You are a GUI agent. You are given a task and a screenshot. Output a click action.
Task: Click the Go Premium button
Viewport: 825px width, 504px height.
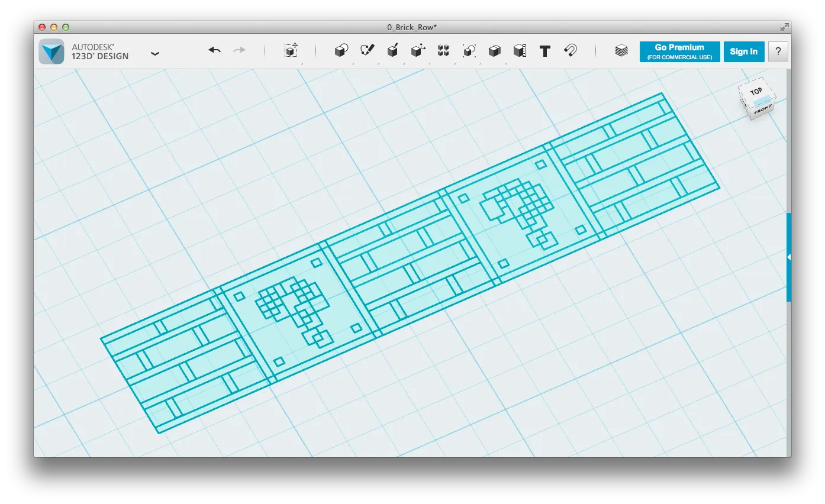679,51
